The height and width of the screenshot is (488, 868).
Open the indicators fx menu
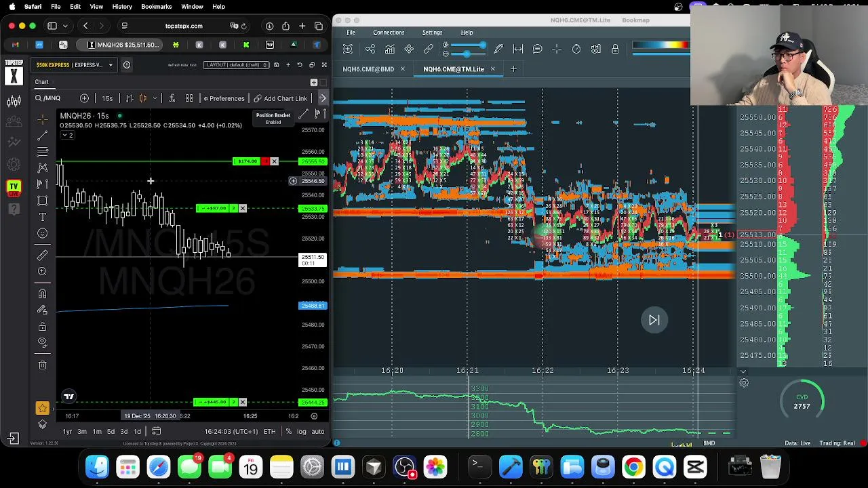tap(172, 98)
